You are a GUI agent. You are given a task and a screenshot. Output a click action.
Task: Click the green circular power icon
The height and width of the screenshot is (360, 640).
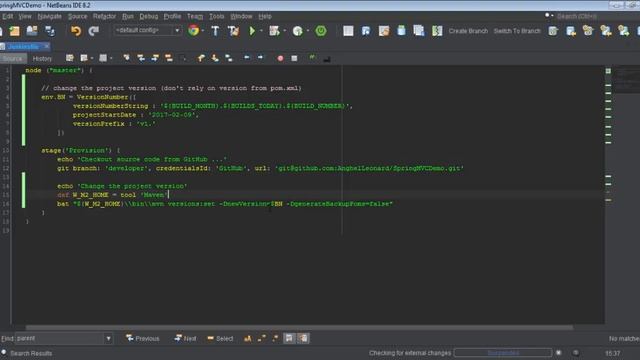[321, 31]
